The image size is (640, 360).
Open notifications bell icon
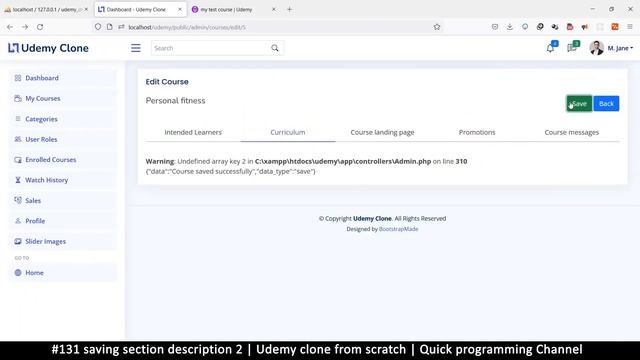point(550,48)
